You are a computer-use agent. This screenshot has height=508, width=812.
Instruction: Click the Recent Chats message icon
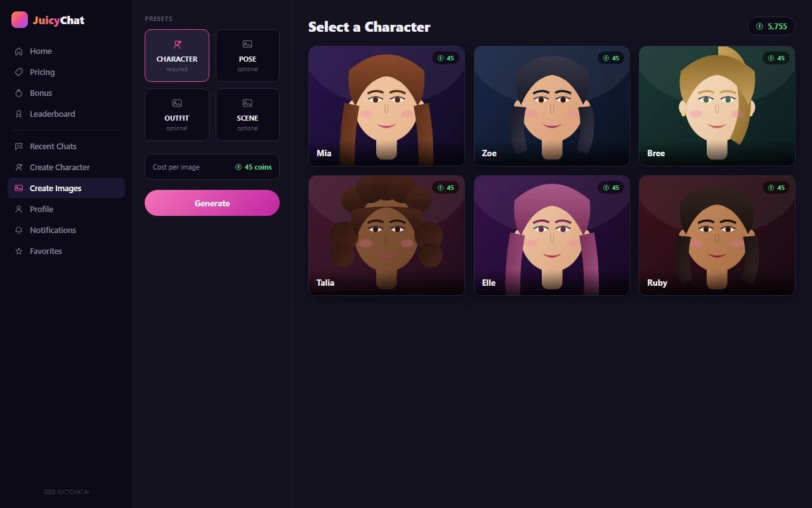pyautogui.click(x=18, y=147)
